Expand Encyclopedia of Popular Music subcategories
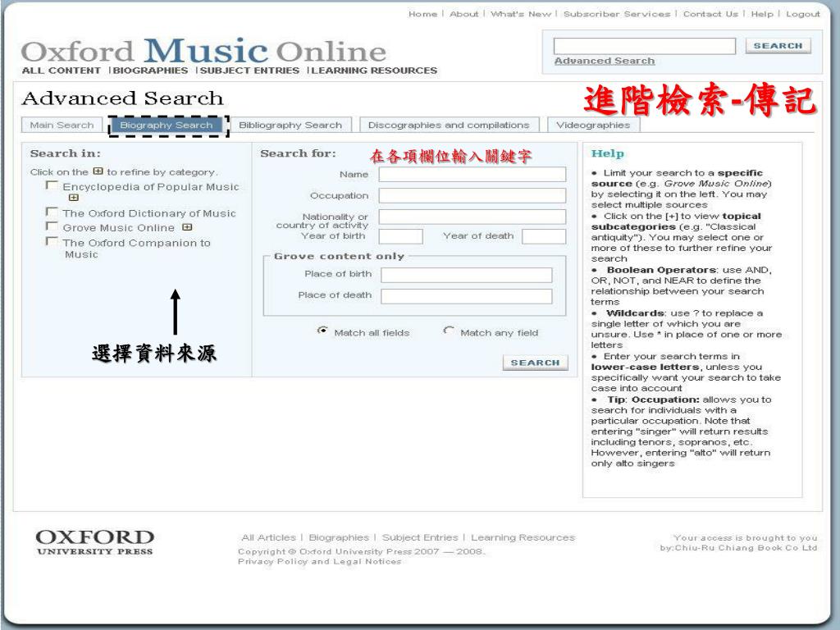The height and width of the screenshot is (630, 840). click(73, 198)
